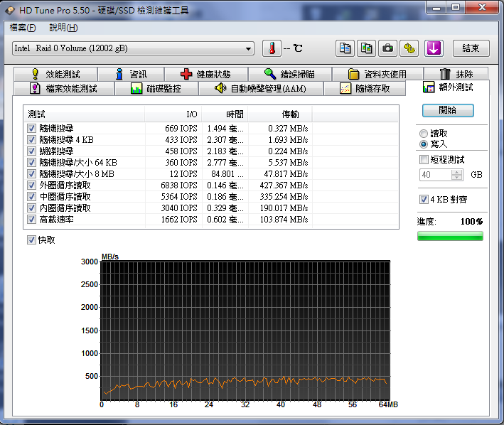Click the 47.817 MB/s transfer value
504x425 pixels.
point(286,174)
